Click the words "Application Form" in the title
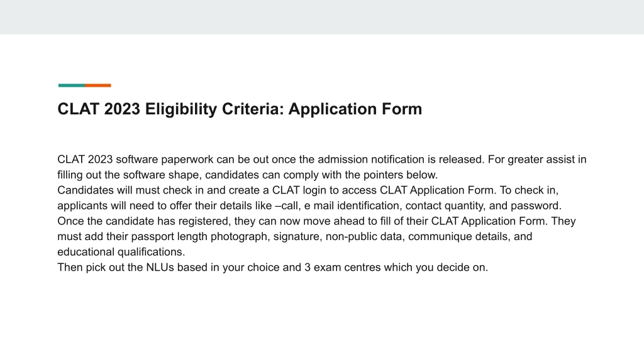Image resolution: width=644 pixels, height=362 pixels. tap(355, 109)
